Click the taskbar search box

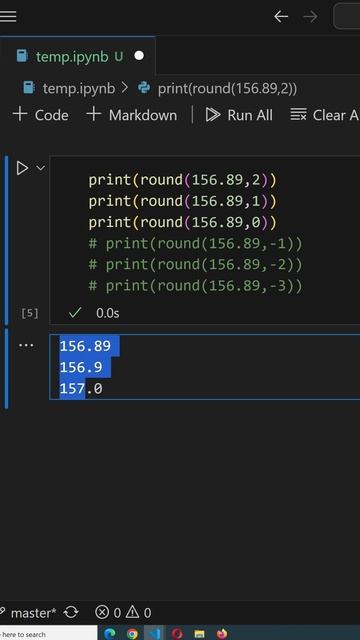(x=49, y=634)
